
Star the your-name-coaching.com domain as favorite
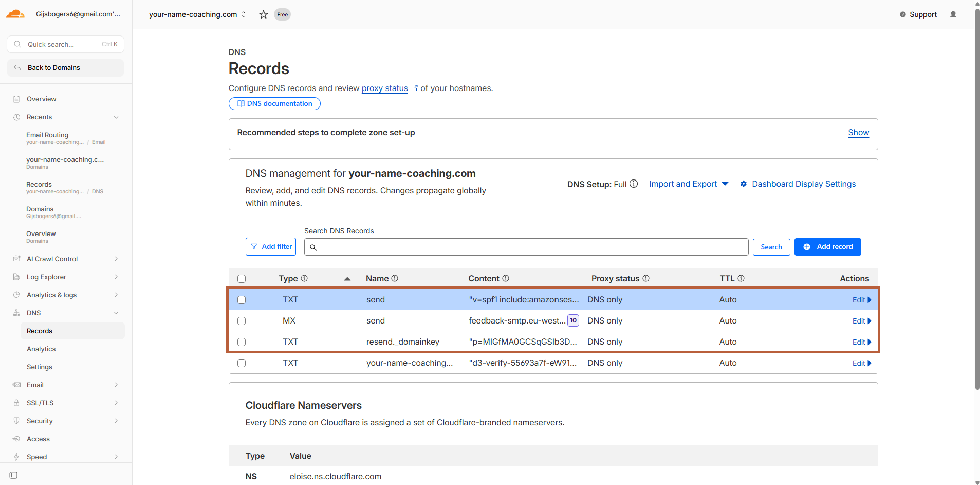(x=263, y=14)
